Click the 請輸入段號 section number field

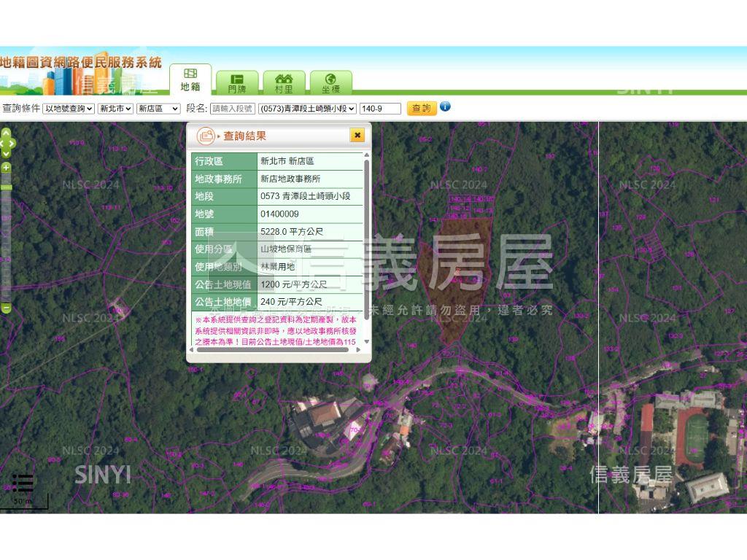pyautogui.click(x=233, y=109)
